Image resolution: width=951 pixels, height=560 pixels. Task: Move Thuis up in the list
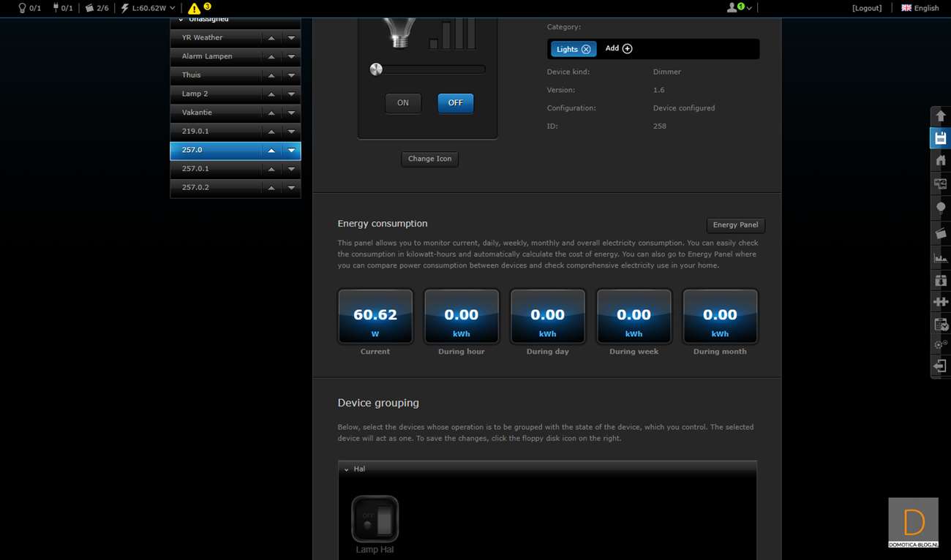click(271, 75)
